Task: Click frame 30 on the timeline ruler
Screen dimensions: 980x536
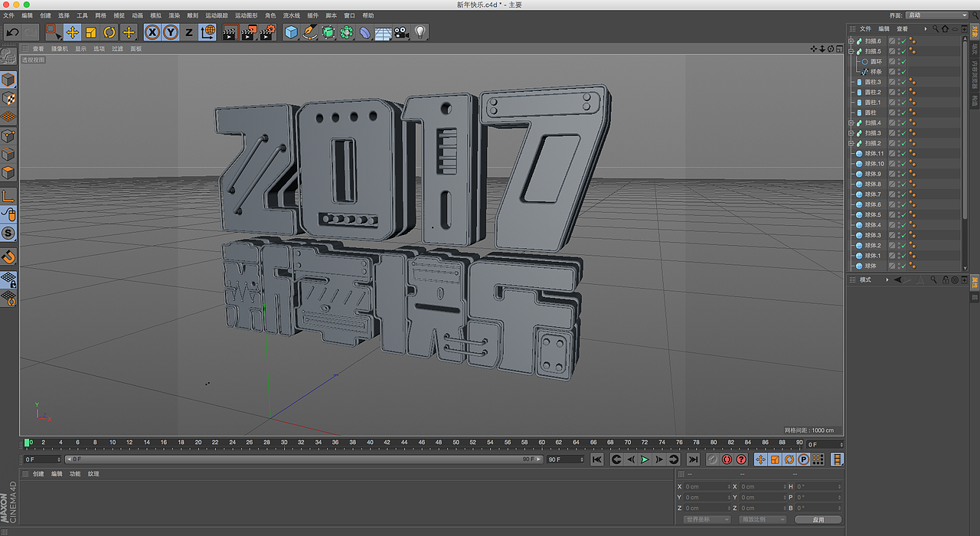Action: click(x=284, y=443)
